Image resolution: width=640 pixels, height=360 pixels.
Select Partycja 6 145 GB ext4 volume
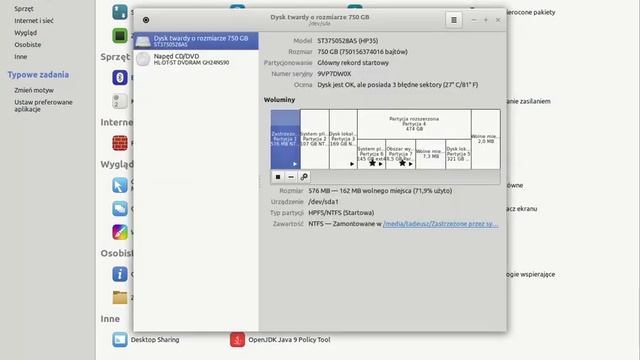[x=372, y=154]
